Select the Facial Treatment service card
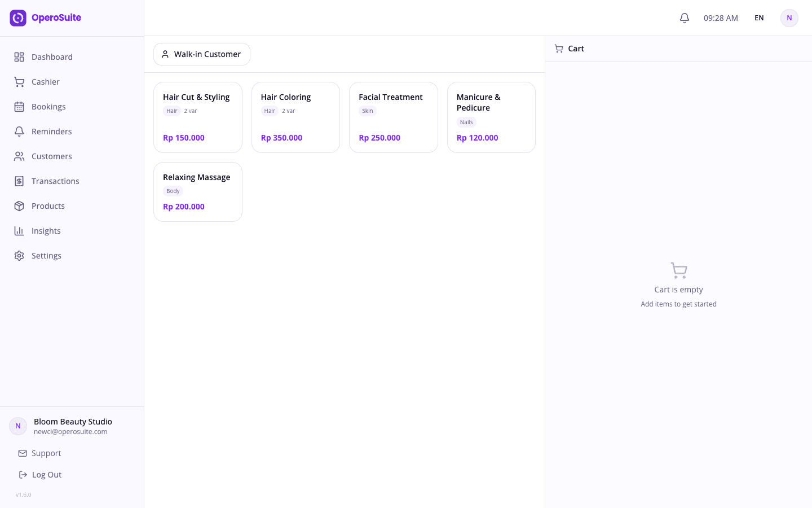 393,117
